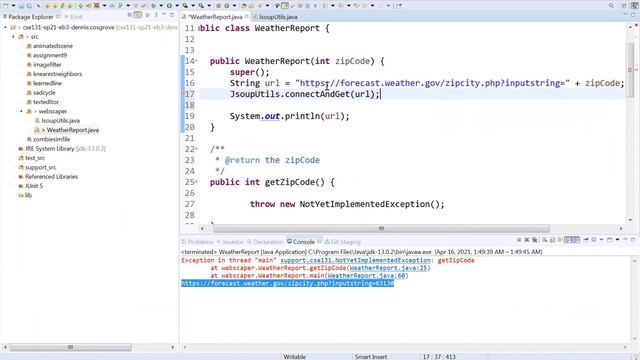
Task: Fold the Javadoc comment at line 22
Action: coord(196,149)
